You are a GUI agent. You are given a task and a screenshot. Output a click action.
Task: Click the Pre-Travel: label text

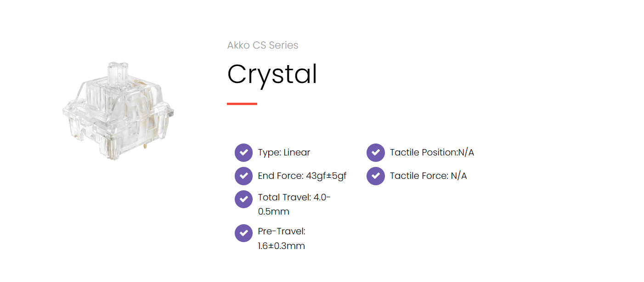282,232
